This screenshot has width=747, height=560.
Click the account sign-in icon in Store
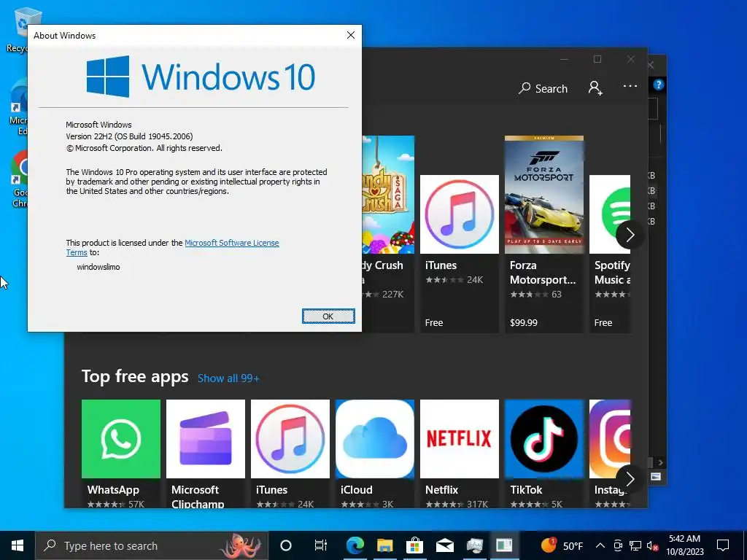595,88
